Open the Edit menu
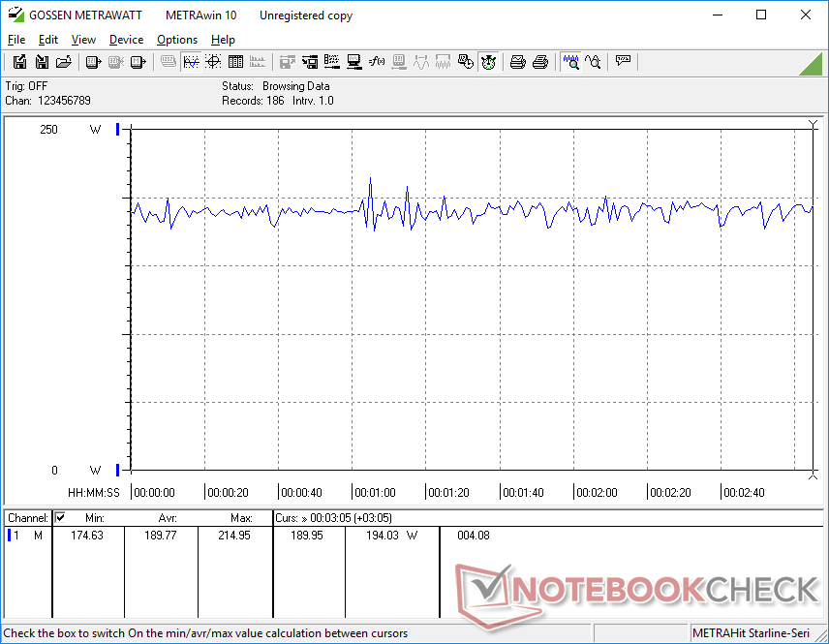The image size is (829, 644). point(48,40)
